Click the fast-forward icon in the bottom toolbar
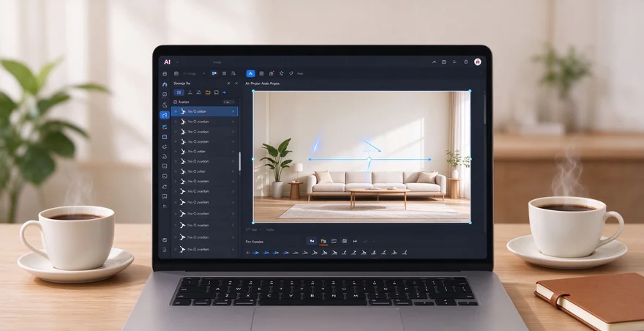 355,241
